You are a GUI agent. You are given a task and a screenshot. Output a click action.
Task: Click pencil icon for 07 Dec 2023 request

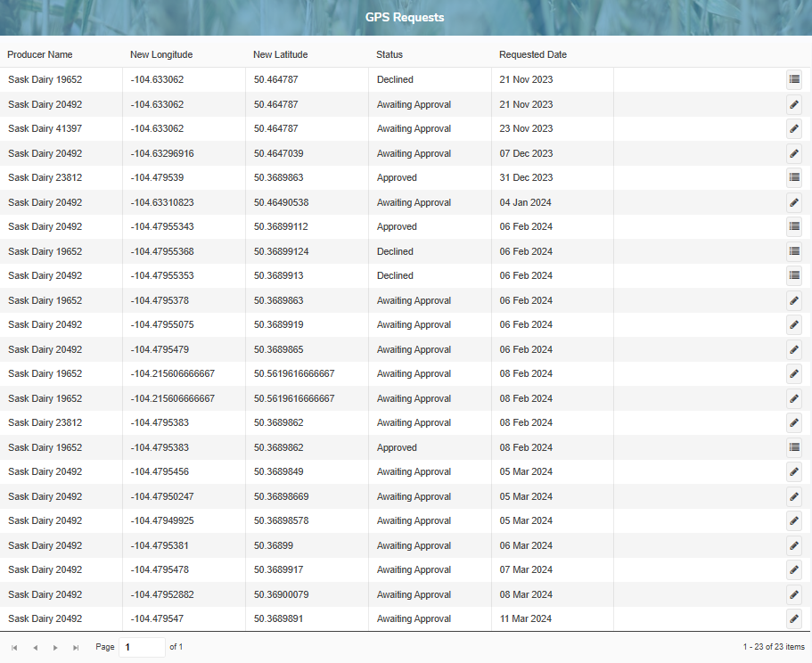coord(794,153)
